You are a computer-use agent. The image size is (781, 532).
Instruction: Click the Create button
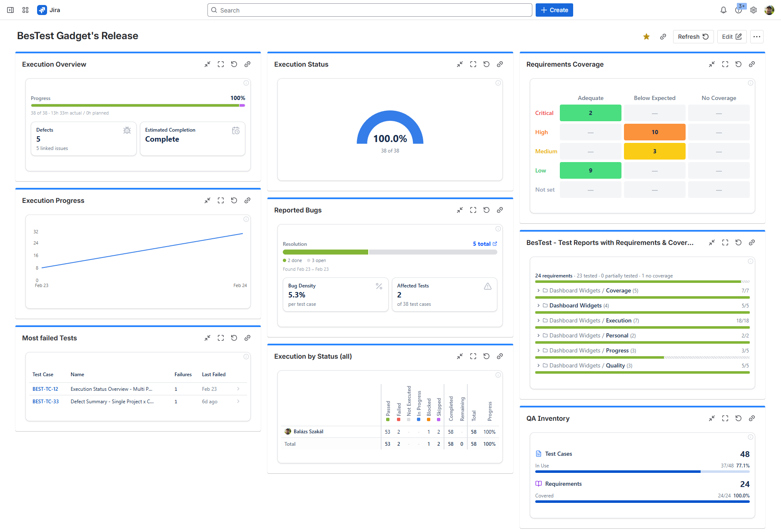(x=554, y=10)
